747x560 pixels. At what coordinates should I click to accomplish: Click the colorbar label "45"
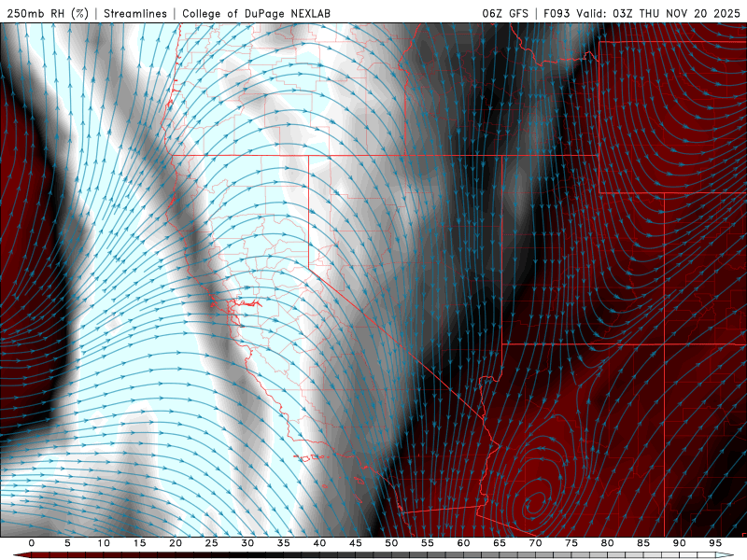pyautogui.click(x=356, y=543)
